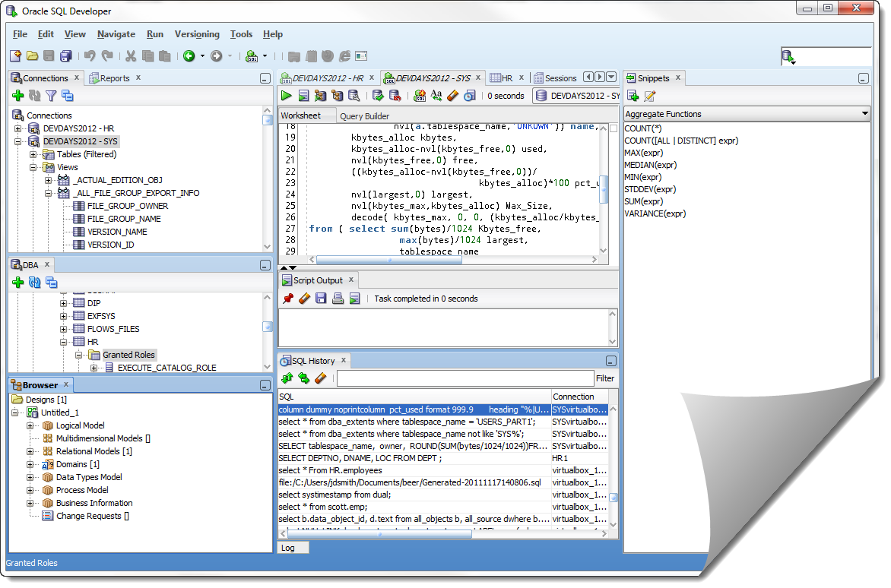Screen dimensions: 891x588
Task: Expand the DEVDAYS2012 - HR connection node
Action: point(17,128)
